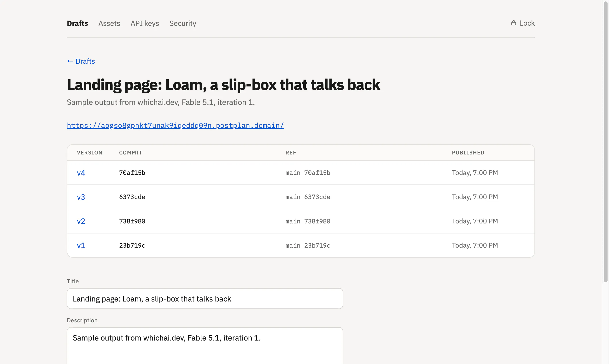
Task: Select commit hash 6373cde in Commit column
Action: pos(132,197)
